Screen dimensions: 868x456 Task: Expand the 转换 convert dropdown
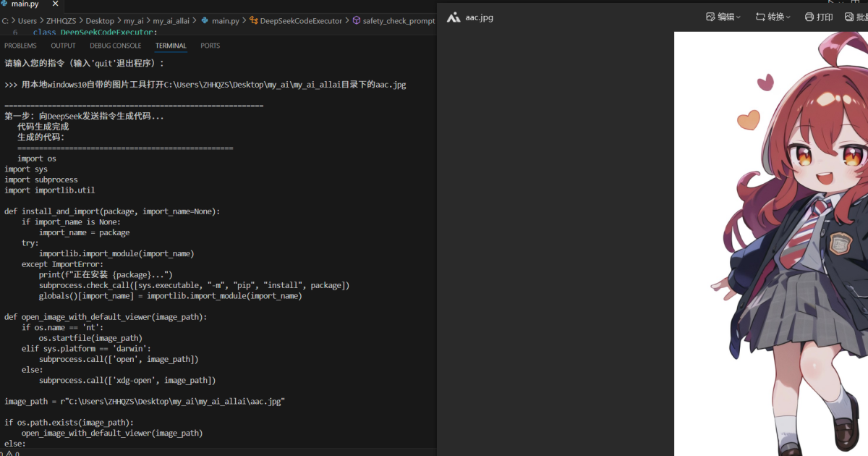point(773,17)
